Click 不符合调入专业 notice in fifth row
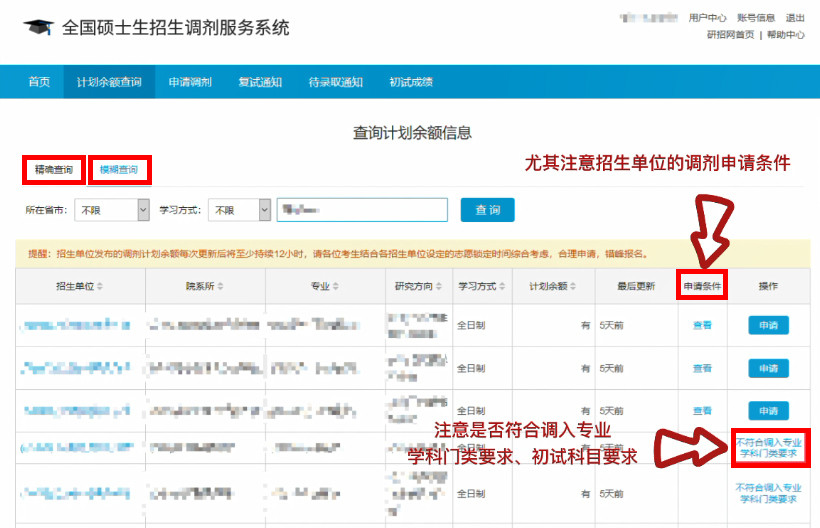The image size is (820, 528). 768,493
